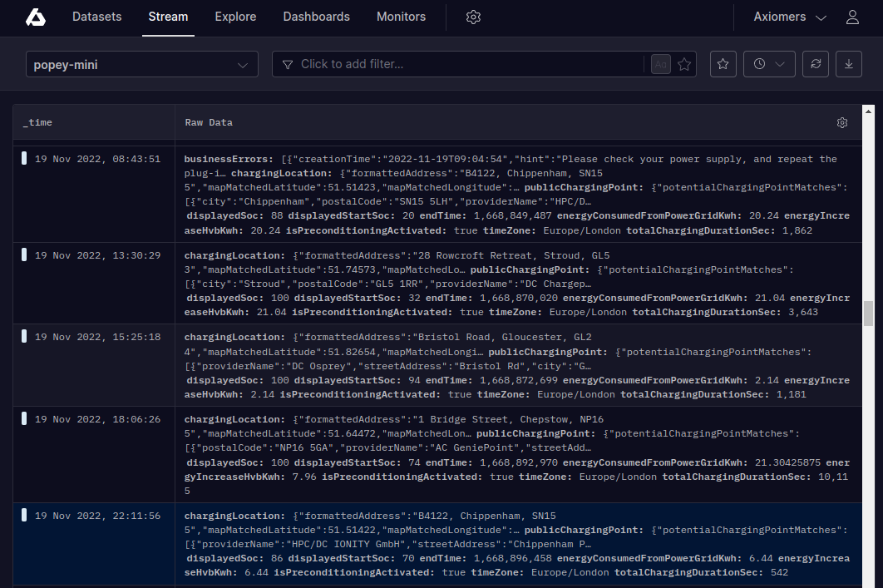Image resolution: width=883 pixels, height=588 pixels.
Task: Expand the Axiomers organization menu
Action: pos(789,17)
